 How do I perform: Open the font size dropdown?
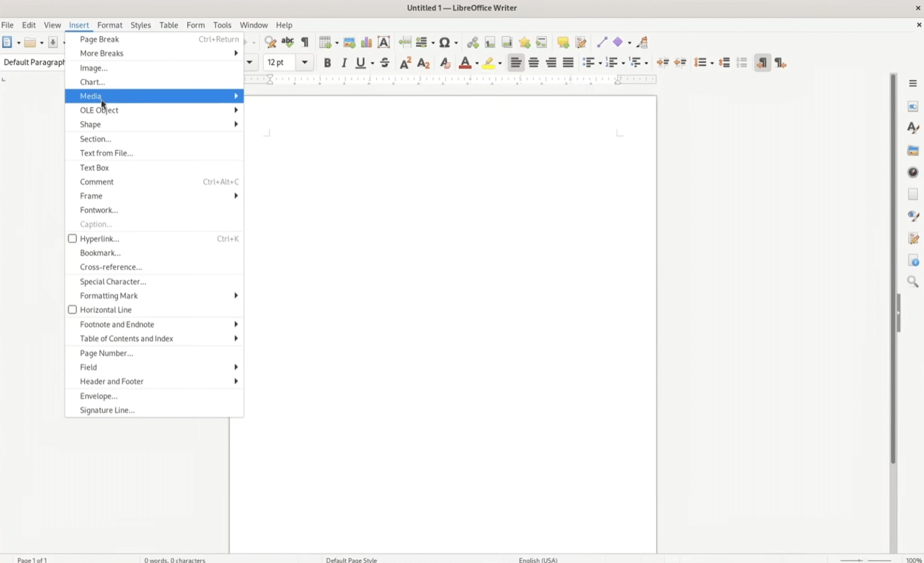pos(305,62)
